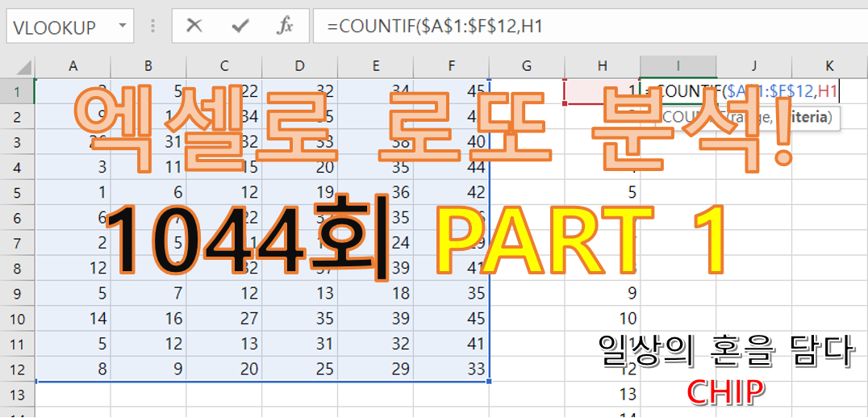Screen dimensions: 868x418
Task: Select column A header
Action: (73, 66)
